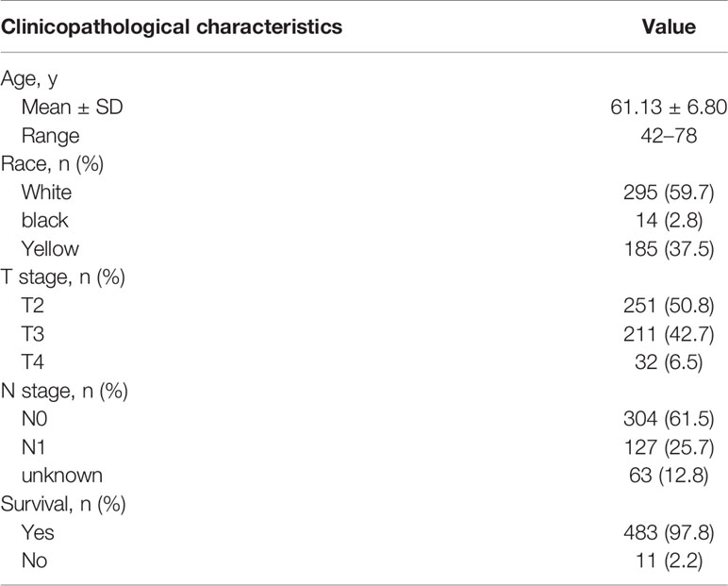
Task: Click the Survival Yes value 483 (97.8)
Action: (x=669, y=532)
